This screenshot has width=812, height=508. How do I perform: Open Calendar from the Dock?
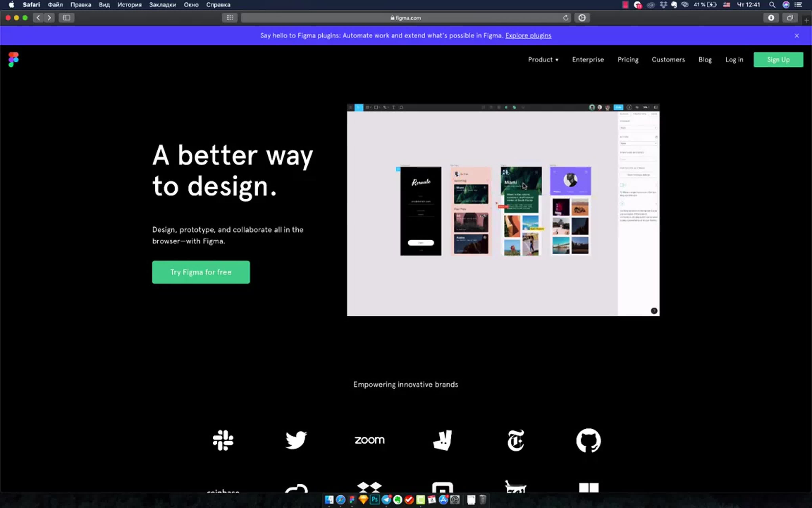(x=432, y=500)
